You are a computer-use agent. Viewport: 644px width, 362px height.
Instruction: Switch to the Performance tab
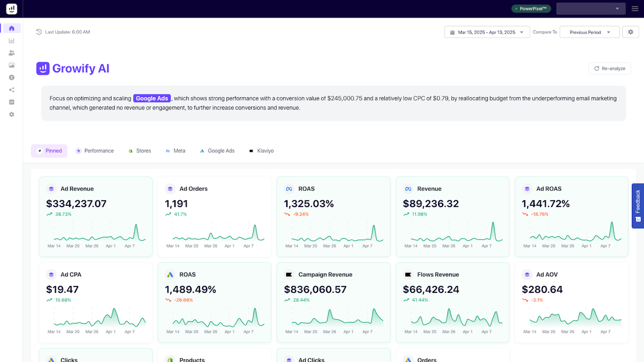tap(95, 151)
